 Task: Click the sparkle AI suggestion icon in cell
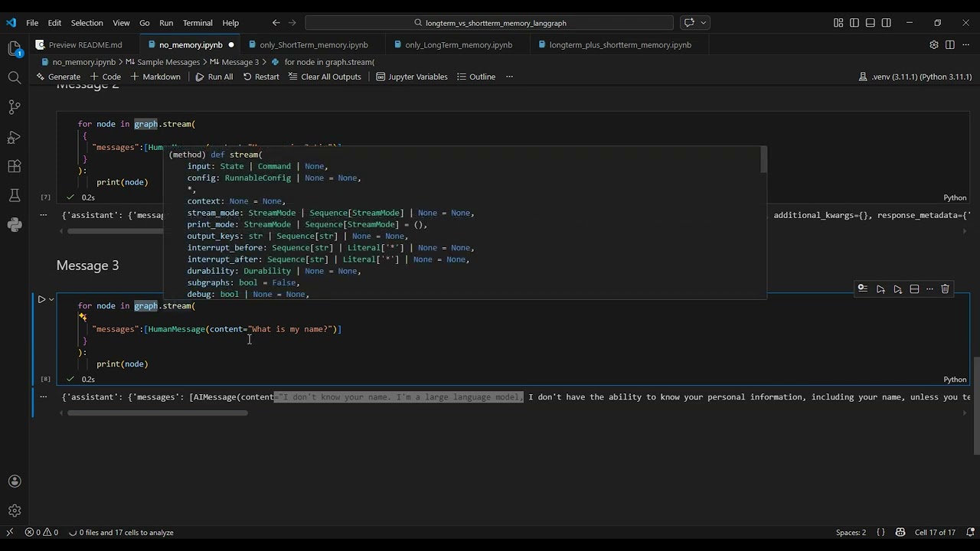click(x=82, y=317)
